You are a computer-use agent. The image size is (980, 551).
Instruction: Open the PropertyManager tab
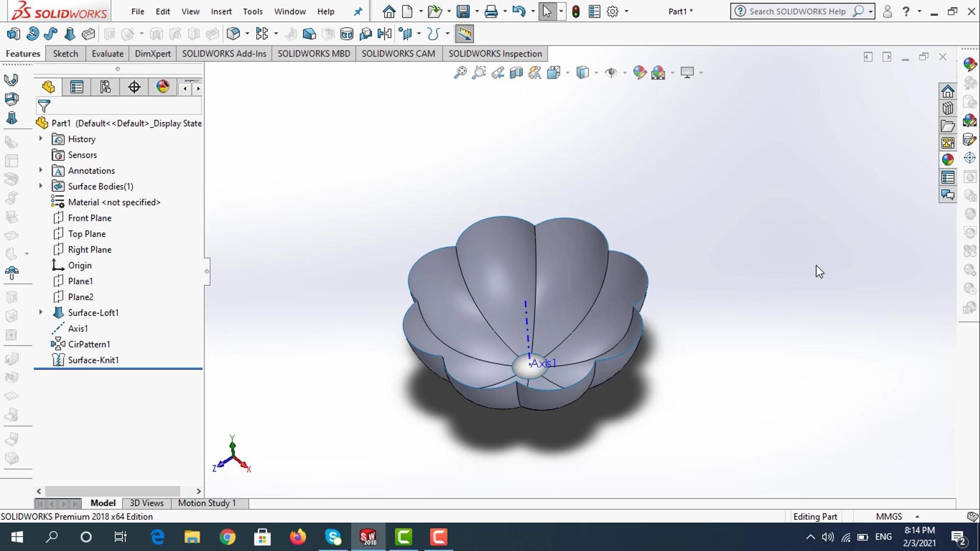point(77,87)
